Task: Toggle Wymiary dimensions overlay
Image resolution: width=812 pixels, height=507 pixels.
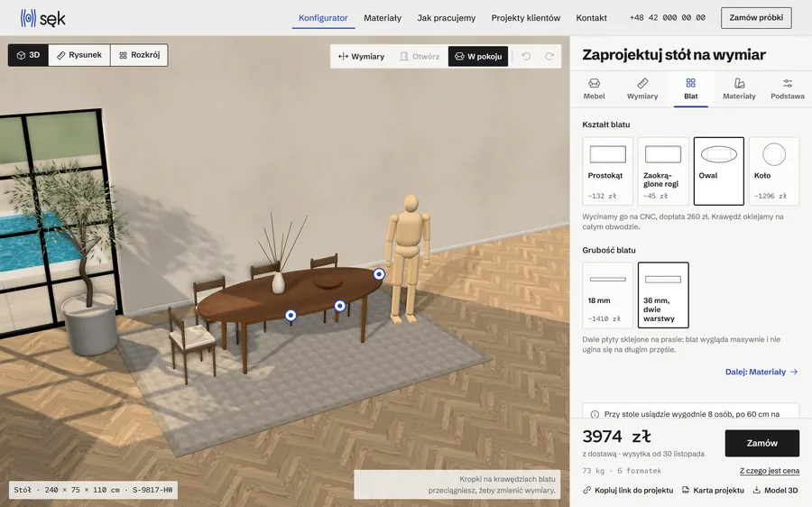Action: 362,57
